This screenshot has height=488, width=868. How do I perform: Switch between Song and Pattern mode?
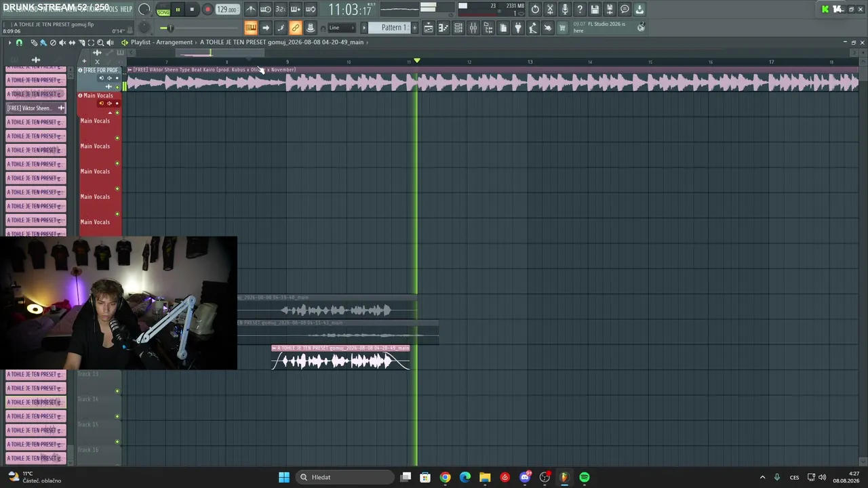tap(163, 9)
